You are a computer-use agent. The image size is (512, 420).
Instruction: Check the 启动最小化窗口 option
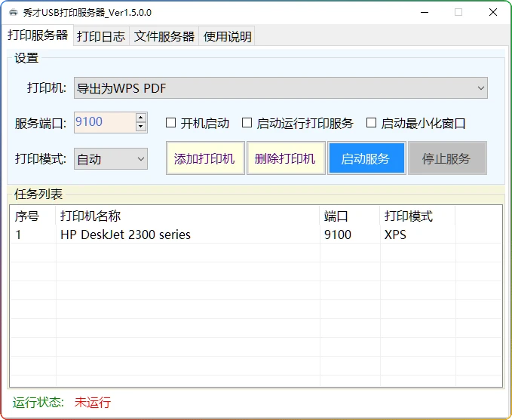[x=371, y=123]
